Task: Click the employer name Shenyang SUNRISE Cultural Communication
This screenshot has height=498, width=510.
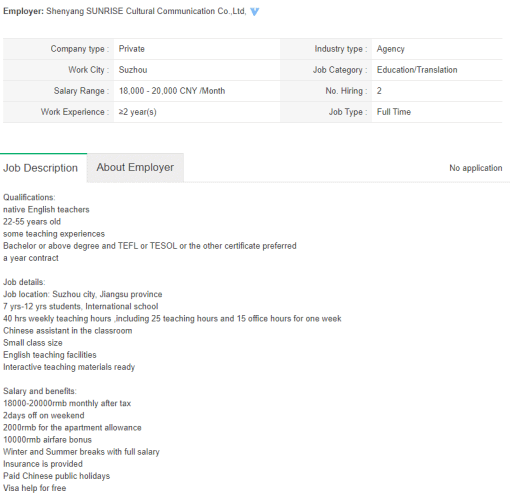Action: pos(146,11)
